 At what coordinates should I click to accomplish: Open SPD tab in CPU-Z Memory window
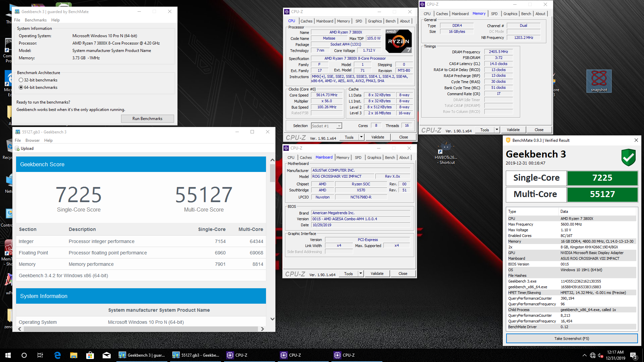point(494,14)
